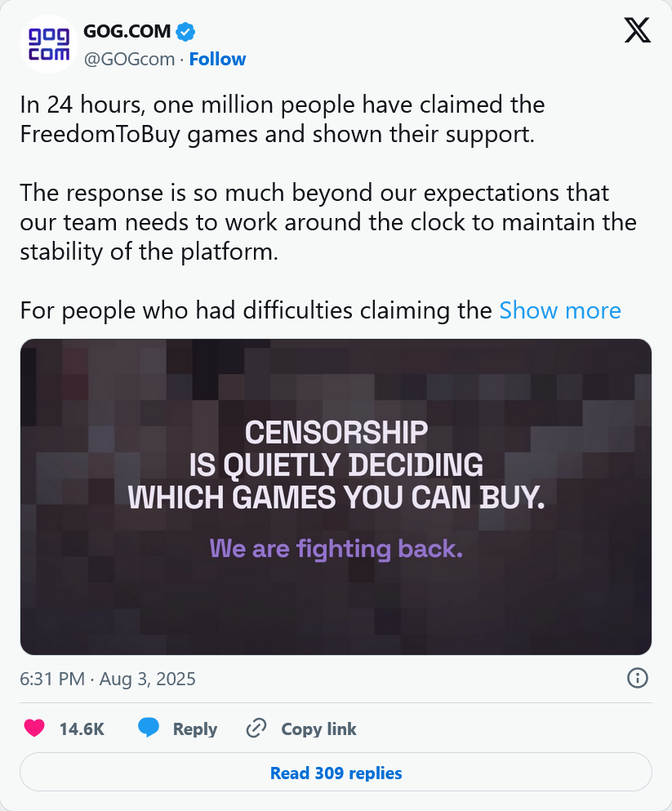
Task: Click the Copy link label
Action: [x=318, y=729]
